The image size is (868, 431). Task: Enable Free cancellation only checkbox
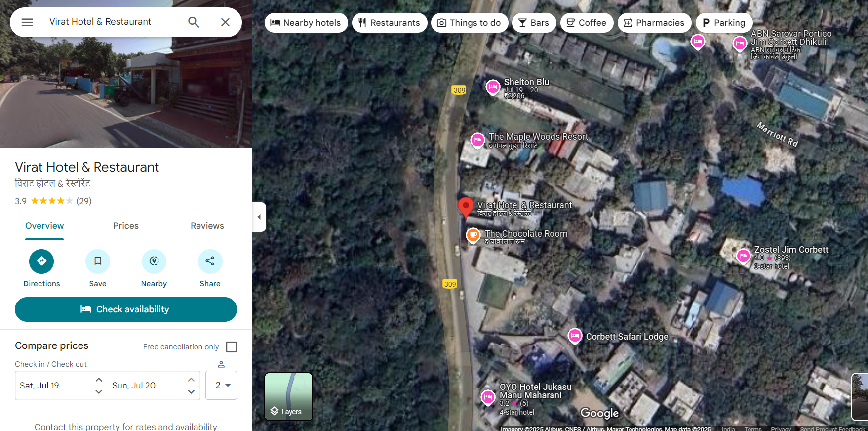pyautogui.click(x=232, y=347)
